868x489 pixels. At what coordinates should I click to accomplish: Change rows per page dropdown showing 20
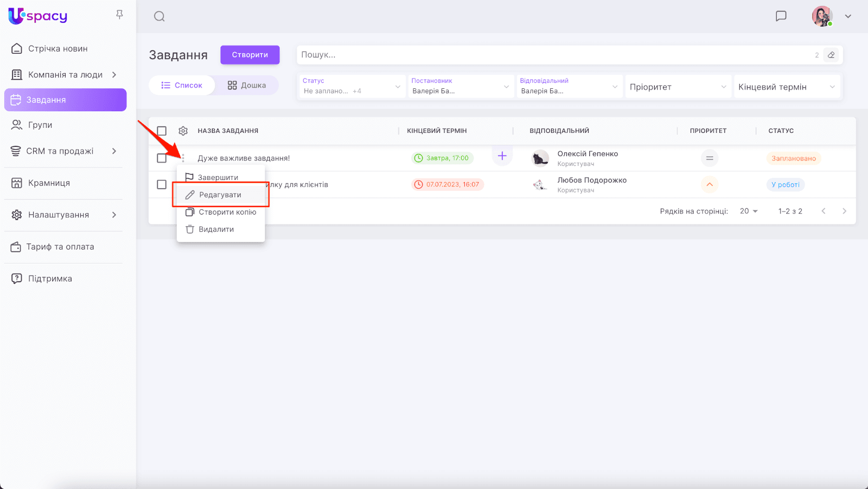click(x=749, y=211)
